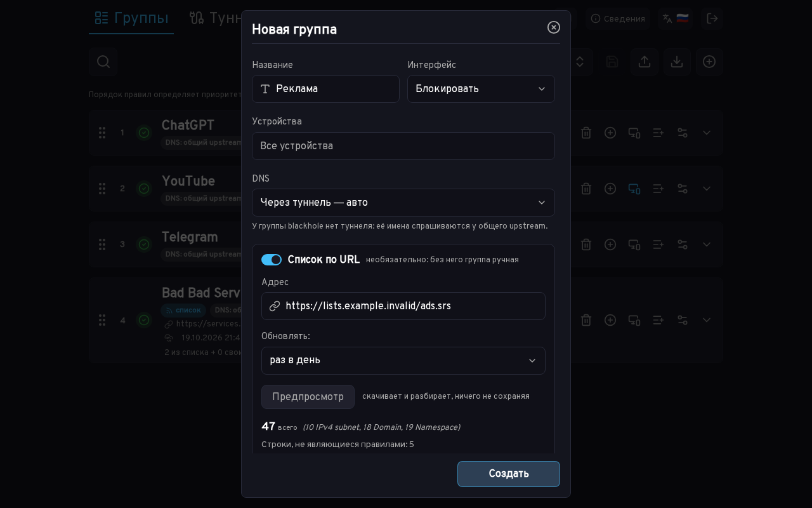812x508 pixels.
Task: Click the drag handle of the Telegram row
Action: coord(102,244)
